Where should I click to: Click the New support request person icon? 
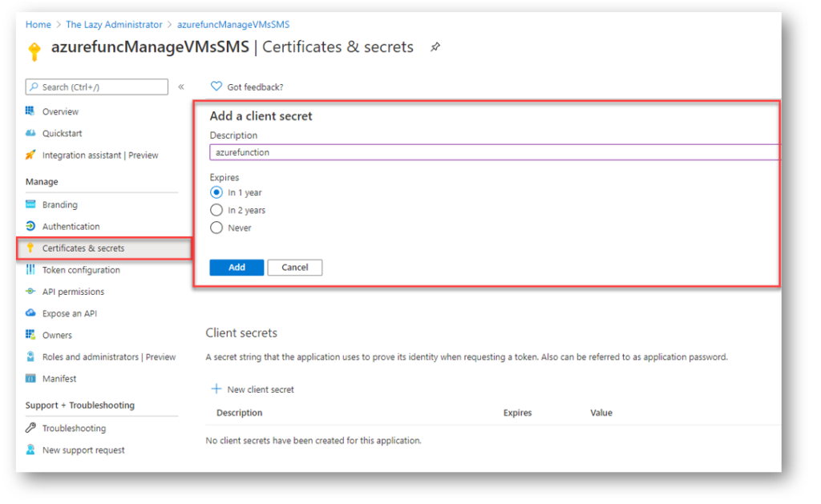click(x=30, y=450)
